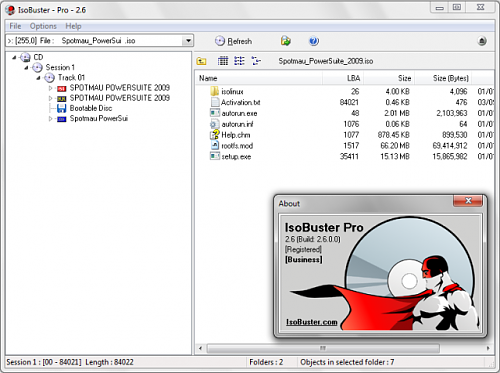Click the Bootable Disc floppy icon

point(62,108)
